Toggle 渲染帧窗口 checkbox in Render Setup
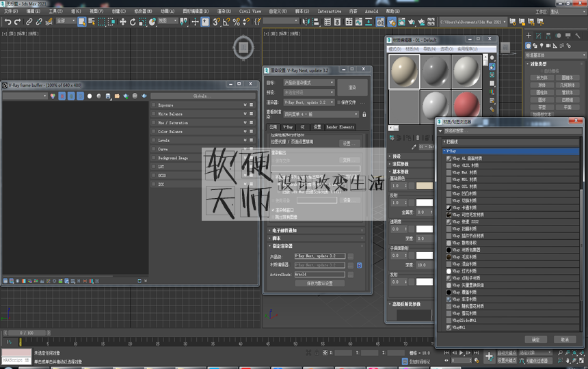This screenshot has width=588, height=369. pyautogui.click(x=273, y=210)
